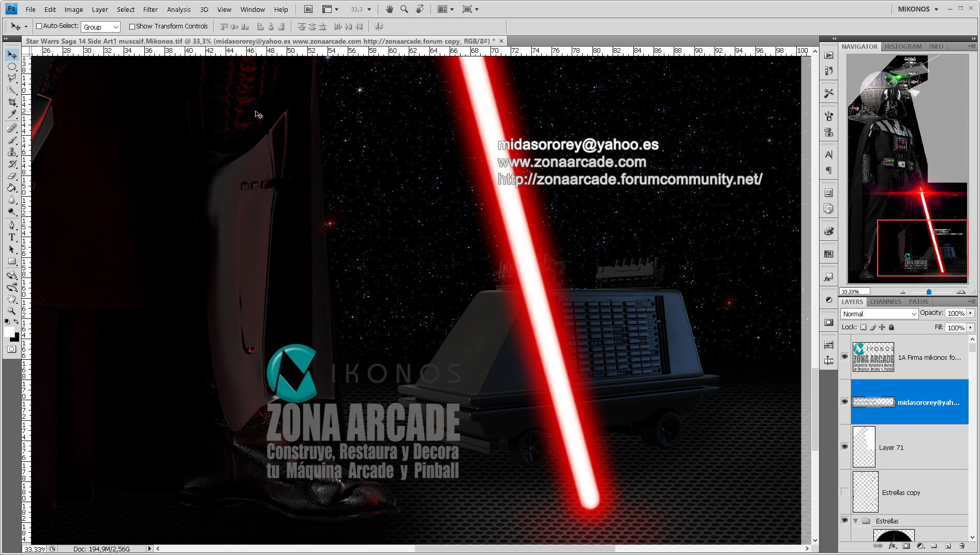This screenshot has width=980, height=555.
Task: Open the Fill slider arrow
Action: [971, 328]
